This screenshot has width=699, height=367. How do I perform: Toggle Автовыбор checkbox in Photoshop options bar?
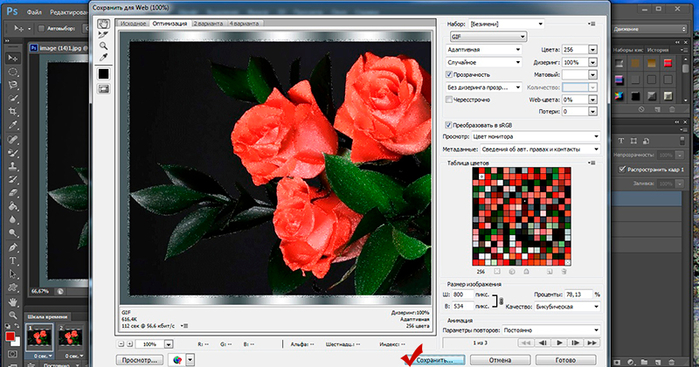(x=41, y=29)
